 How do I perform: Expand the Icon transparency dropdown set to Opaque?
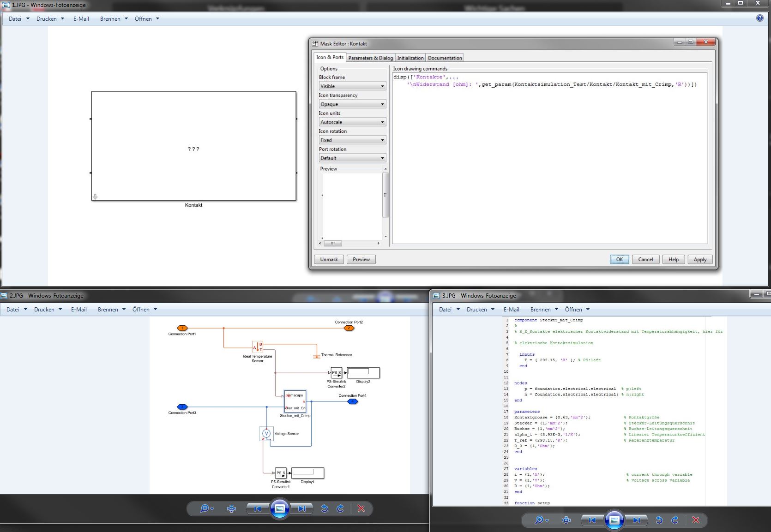pos(352,104)
